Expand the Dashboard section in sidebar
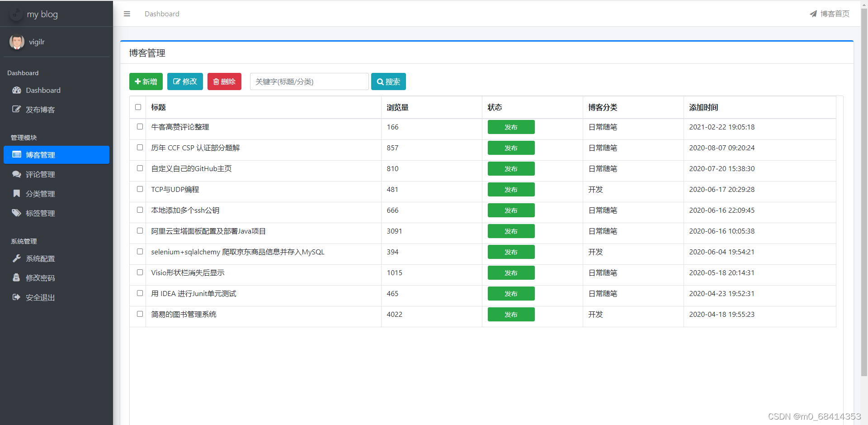 click(x=23, y=73)
